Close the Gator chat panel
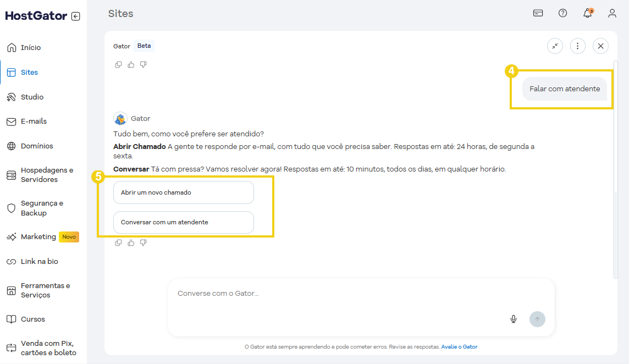 [x=600, y=46]
